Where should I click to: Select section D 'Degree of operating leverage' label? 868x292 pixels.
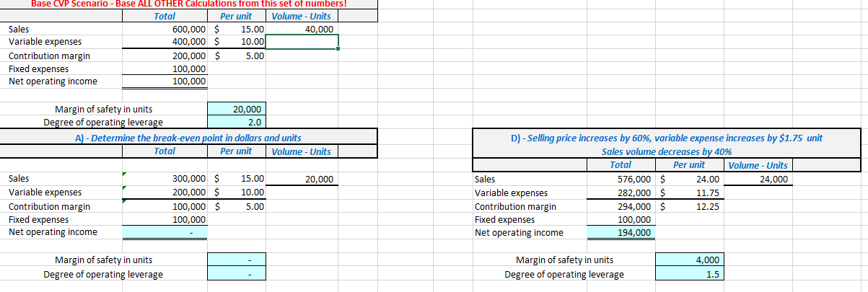[564, 274]
